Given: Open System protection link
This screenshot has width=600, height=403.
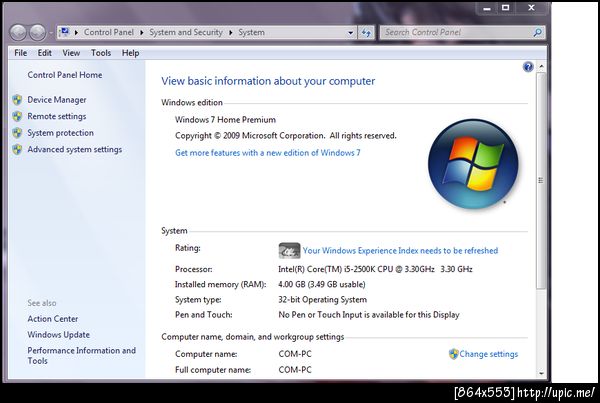Looking at the screenshot, I should [x=60, y=133].
